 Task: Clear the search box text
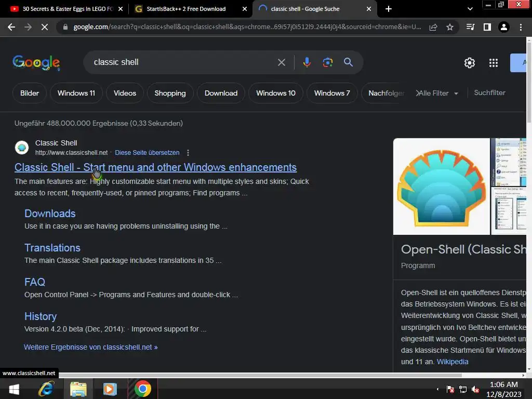pyautogui.click(x=282, y=62)
